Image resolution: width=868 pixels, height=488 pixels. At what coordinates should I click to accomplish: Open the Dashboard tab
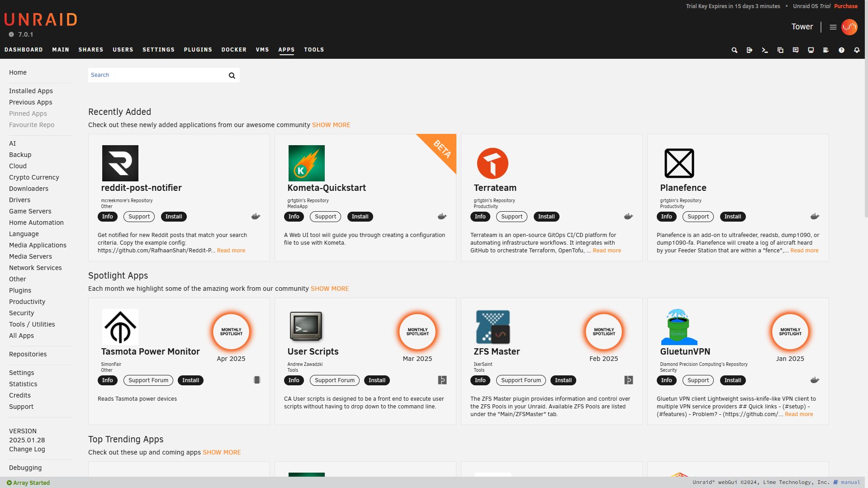[x=24, y=50]
